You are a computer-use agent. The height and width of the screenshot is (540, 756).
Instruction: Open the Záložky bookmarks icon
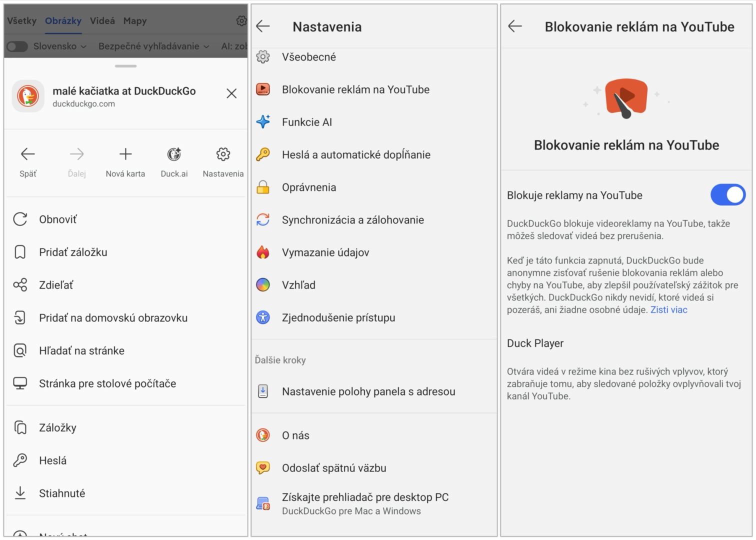pyautogui.click(x=20, y=427)
